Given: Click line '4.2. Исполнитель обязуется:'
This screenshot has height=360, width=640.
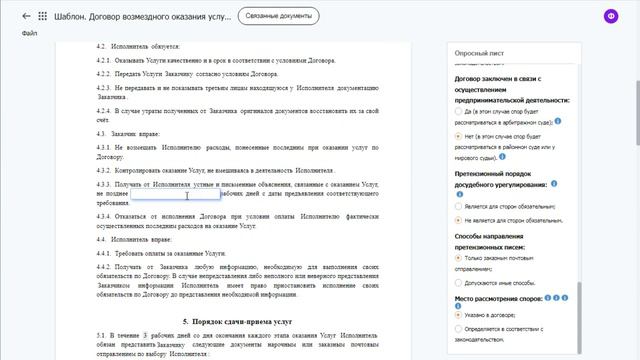Looking at the screenshot, I should [x=138, y=47].
